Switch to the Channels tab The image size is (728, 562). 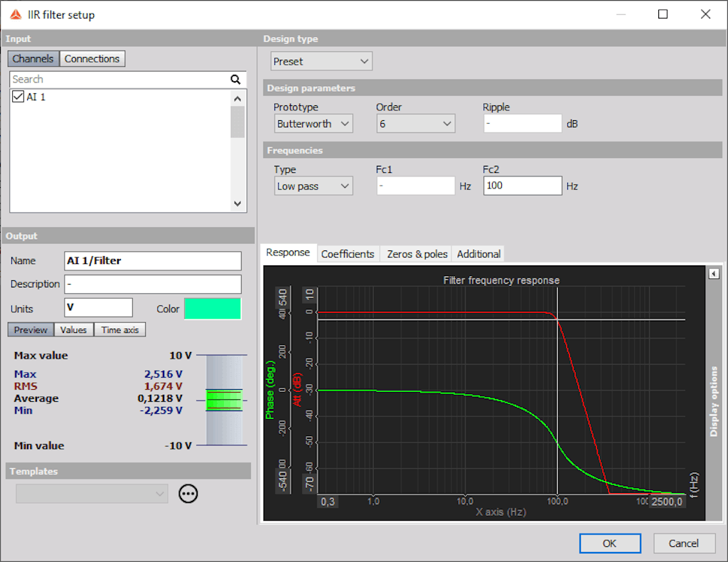(33, 58)
